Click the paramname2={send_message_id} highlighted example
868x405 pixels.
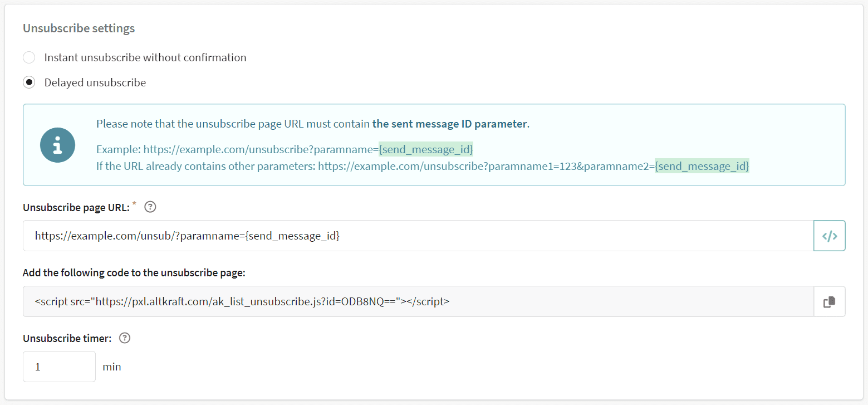[702, 166]
